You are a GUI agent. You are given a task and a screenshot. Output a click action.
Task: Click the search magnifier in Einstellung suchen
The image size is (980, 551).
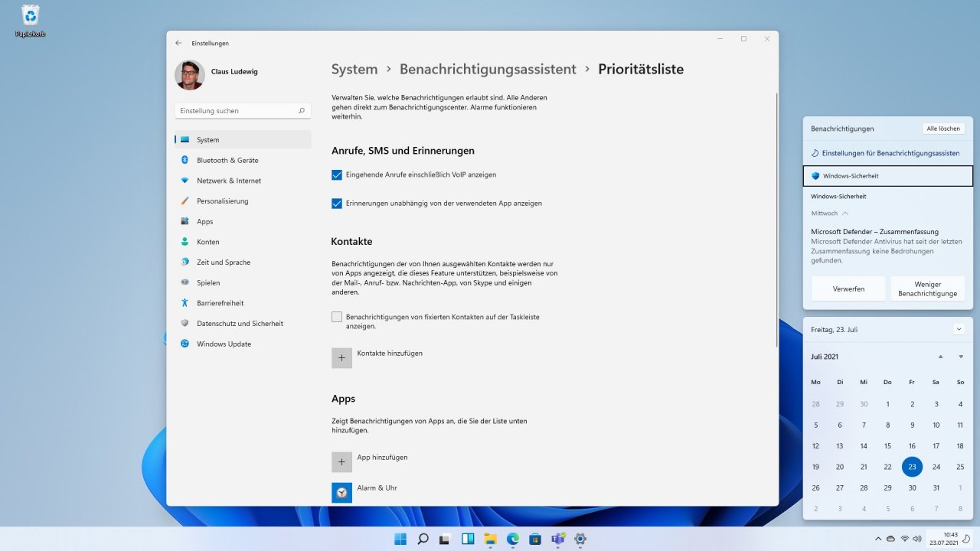tap(302, 111)
